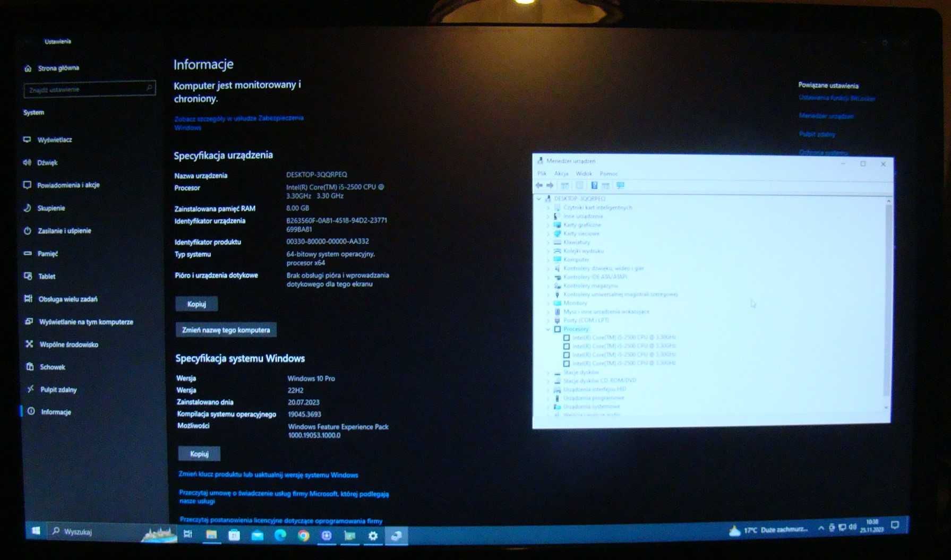The image size is (951, 560).
Task: Expand Kontrolery IDE ATA/ATAPI node
Action: pos(549,277)
